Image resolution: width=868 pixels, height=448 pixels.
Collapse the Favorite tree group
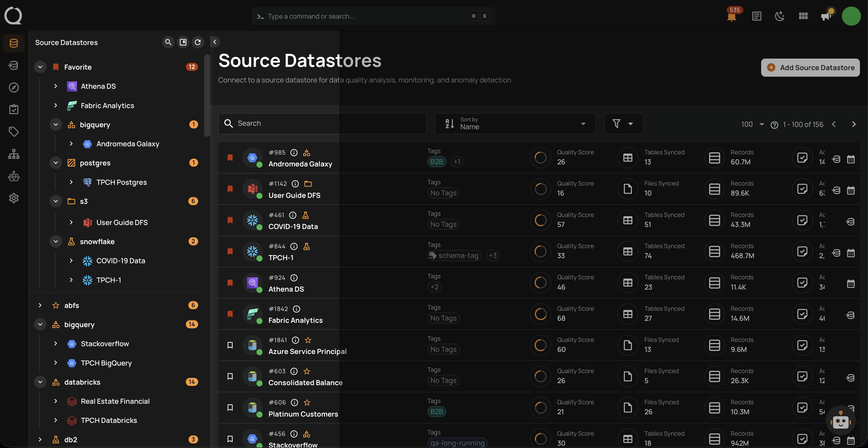click(40, 67)
